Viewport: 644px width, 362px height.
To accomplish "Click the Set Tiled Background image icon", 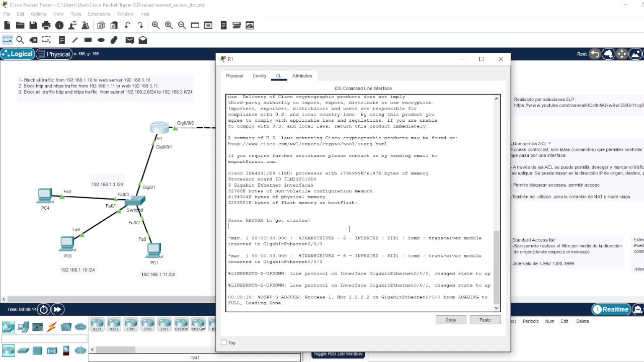I will (636, 54).
